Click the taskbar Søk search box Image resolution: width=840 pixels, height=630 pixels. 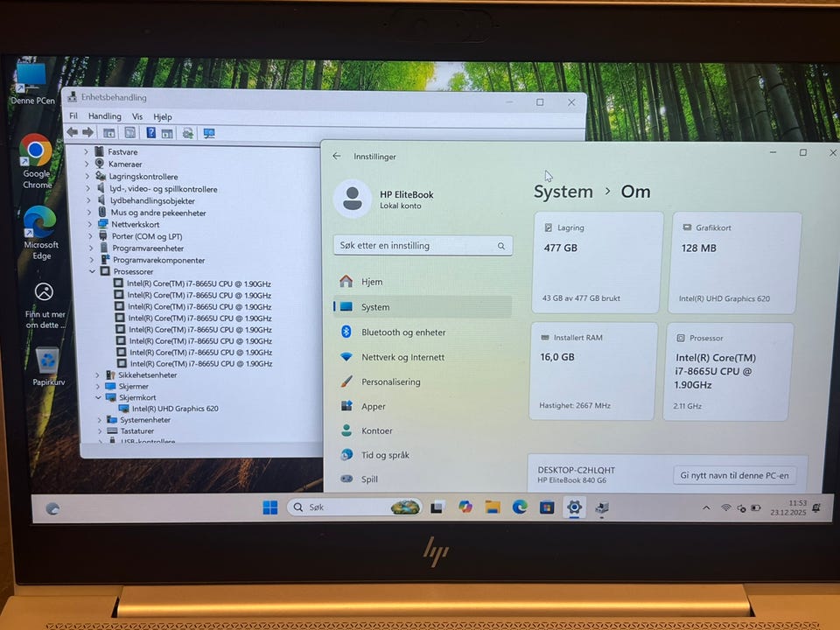click(x=354, y=507)
